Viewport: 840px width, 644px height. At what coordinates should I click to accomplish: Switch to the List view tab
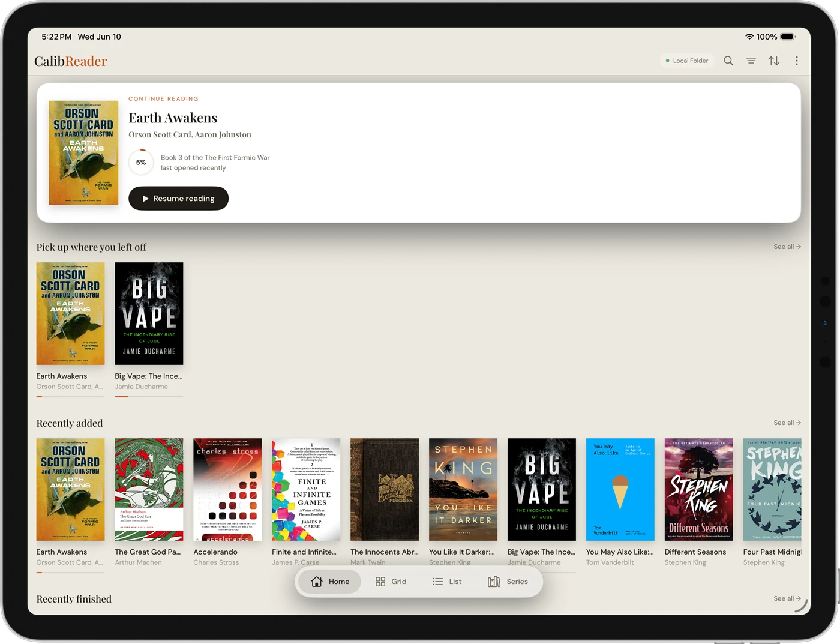pyautogui.click(x=448, y=582)
